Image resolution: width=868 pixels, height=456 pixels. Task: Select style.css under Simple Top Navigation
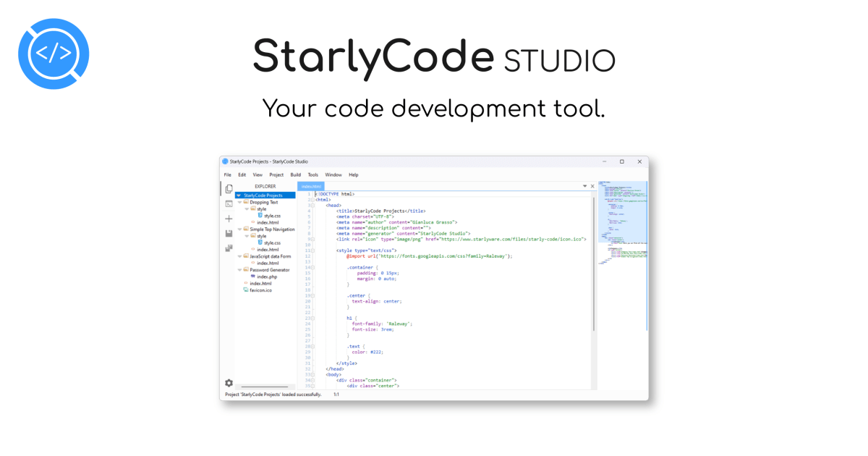[x=272, y=242]
